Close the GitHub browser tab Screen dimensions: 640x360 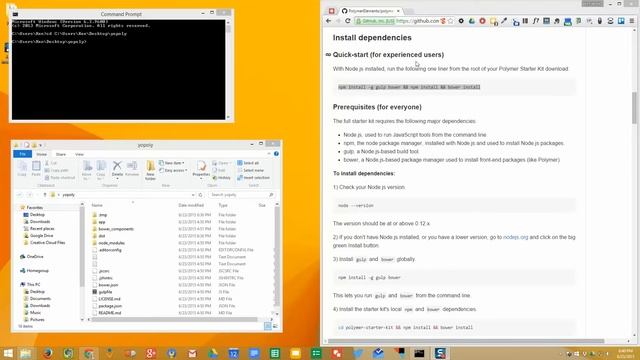(x=398, y=11)
